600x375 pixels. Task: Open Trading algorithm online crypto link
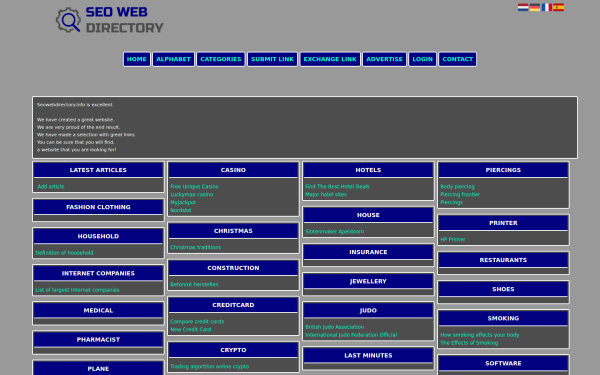point(209,367)
